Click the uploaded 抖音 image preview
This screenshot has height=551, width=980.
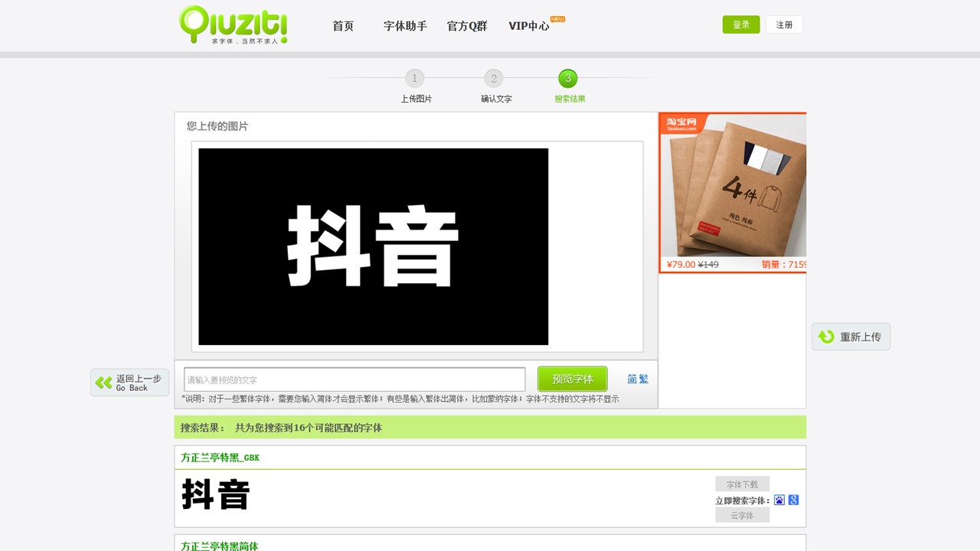point(374,246)
